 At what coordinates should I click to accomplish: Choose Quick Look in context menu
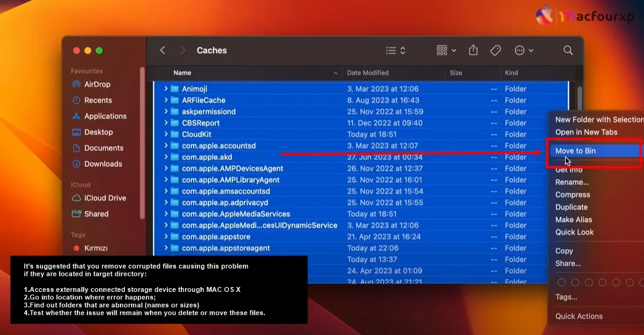pos(574,232)
